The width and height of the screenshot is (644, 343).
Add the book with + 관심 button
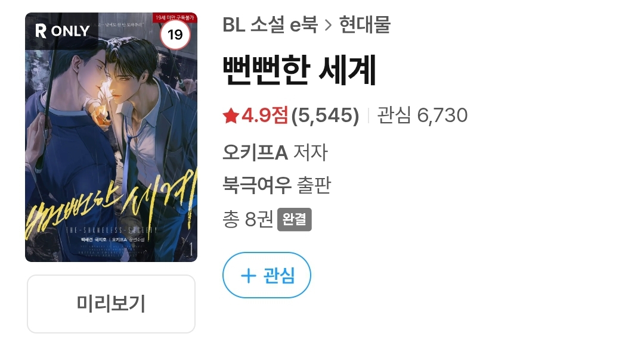pos(267,275)
